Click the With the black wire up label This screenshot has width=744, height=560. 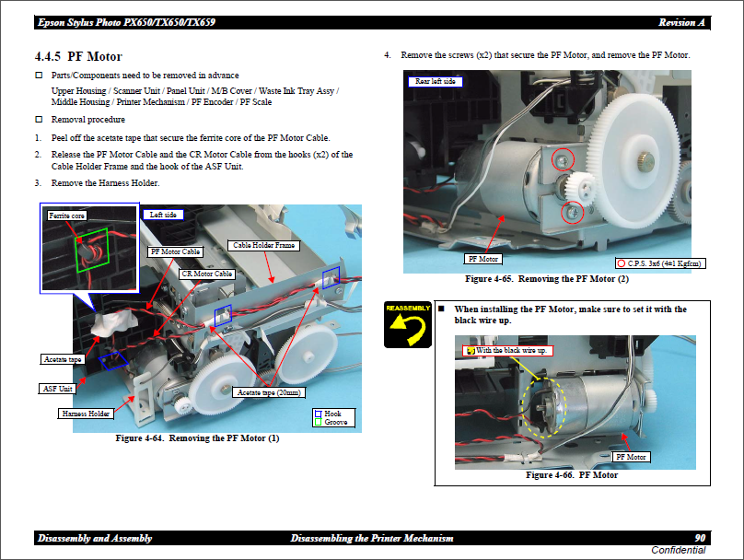click(x=507, y=351)
